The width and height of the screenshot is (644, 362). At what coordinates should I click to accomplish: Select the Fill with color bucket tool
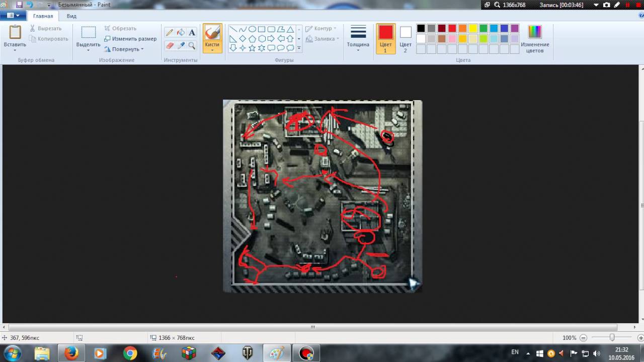tap(181, 32)
